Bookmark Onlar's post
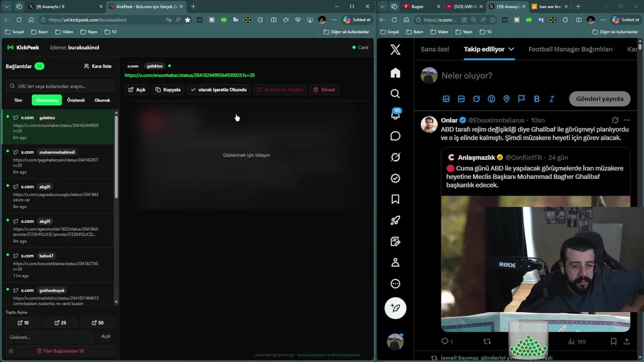 click(x=613, y=341)
